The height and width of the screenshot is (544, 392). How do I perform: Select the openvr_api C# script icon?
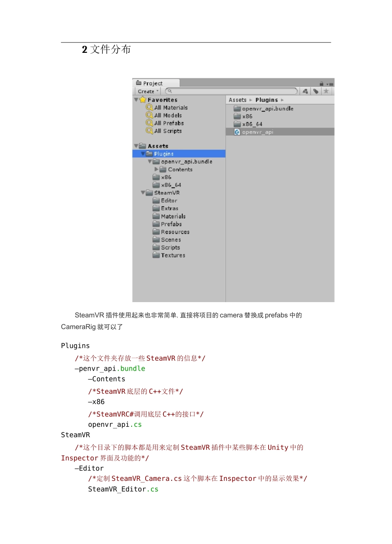click(x=237, y=132)
